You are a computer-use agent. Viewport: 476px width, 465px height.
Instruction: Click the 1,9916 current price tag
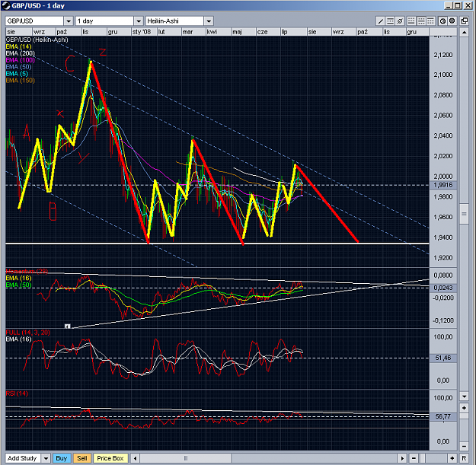(x=443, y=185)
